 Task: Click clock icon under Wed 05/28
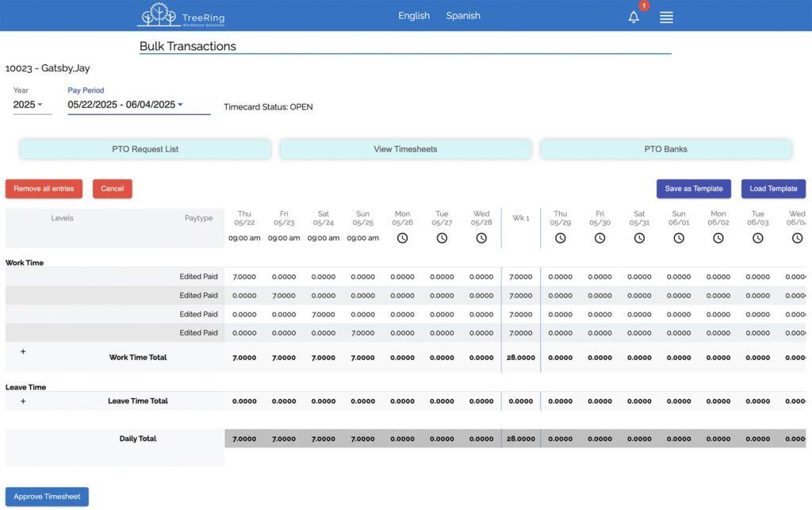[x=481, y=238]
